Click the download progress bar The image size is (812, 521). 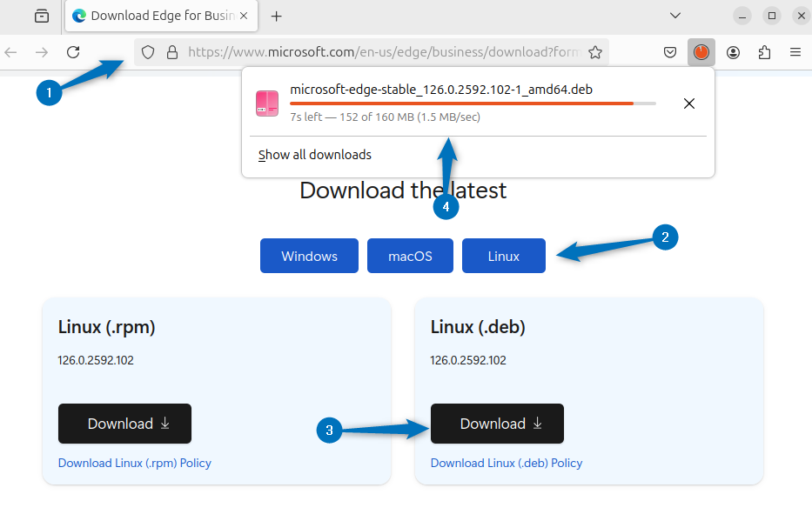473,102
